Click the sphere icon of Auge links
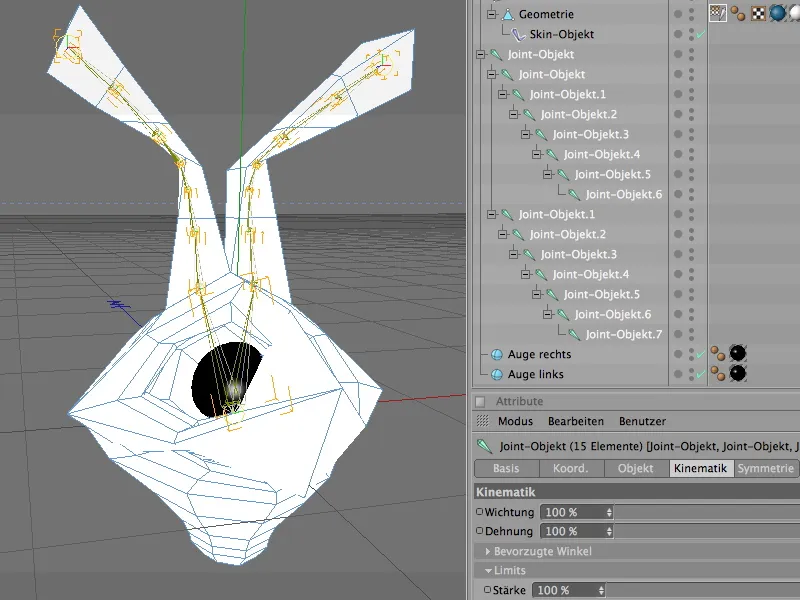This screenshot has height=600, width=800. coord(496,374)
